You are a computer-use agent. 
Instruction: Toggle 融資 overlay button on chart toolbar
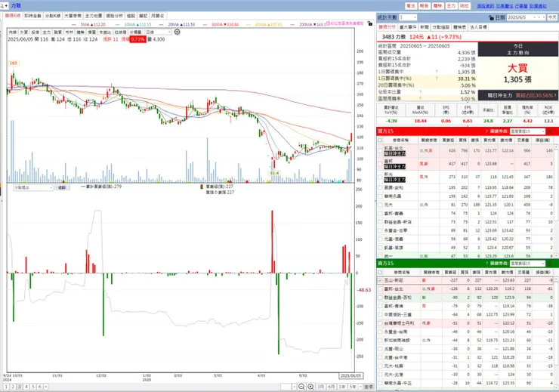click(57, 32)
